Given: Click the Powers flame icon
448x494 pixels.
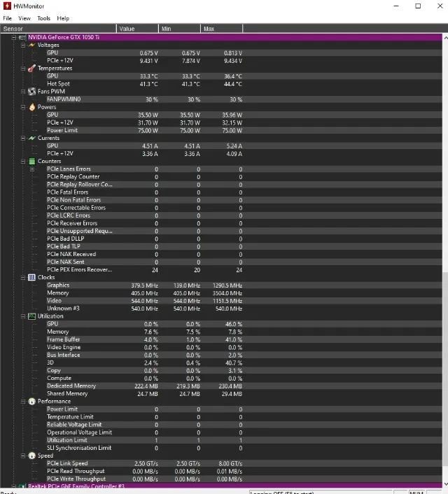Looking at the screenshot, I should pos(31,107).
